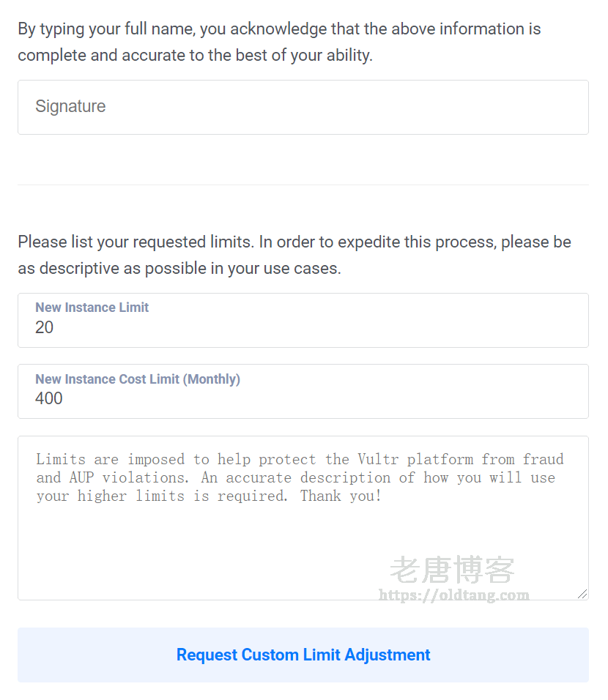
Task: Click the text area resize handle
Action: point(582,594)
